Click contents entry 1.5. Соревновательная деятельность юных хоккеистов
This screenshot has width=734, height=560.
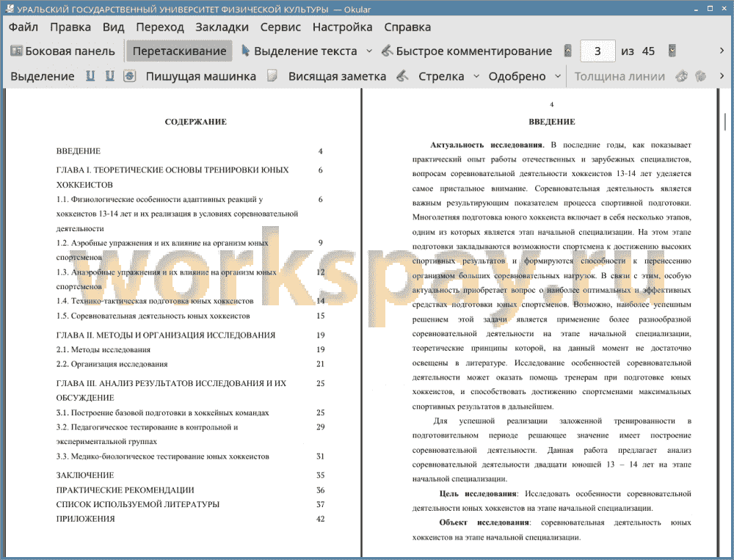point(153,316)
